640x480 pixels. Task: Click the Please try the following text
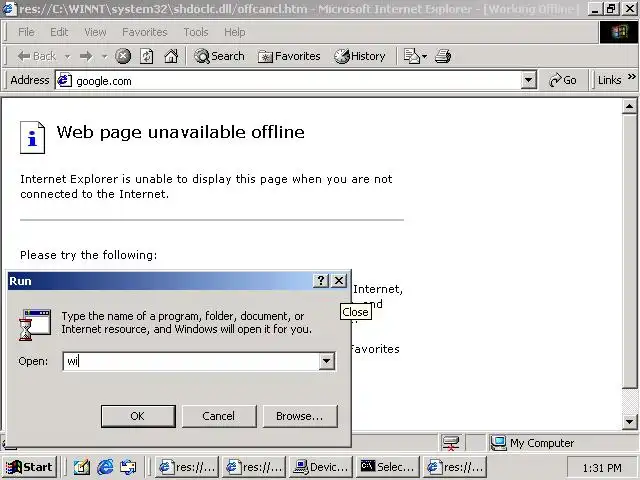(89, 255)
